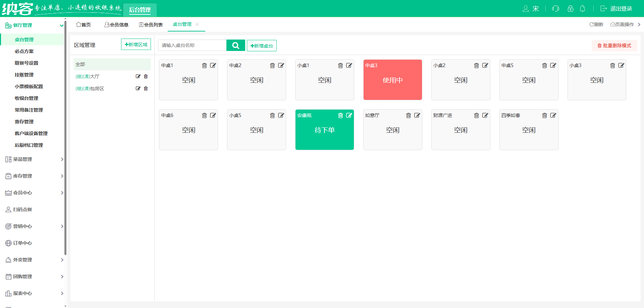Open the customer service headset icon
The height and width of the screenshot is (308, 644).
tap(555, 9)
